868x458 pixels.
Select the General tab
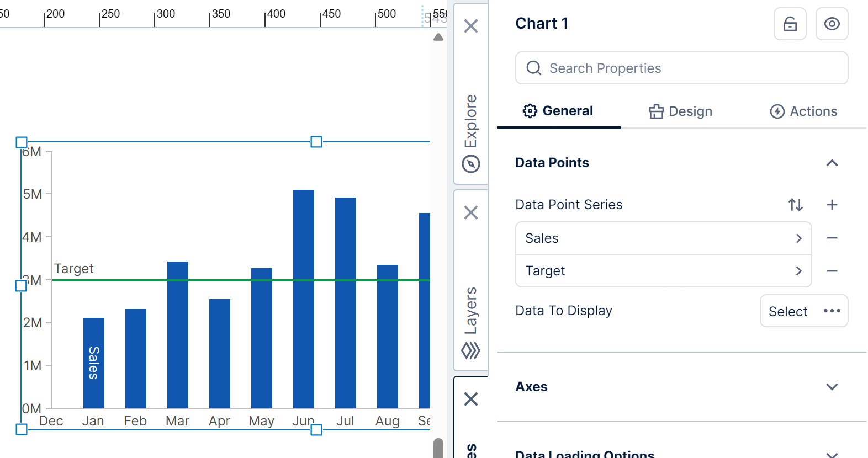coord(558,111)
